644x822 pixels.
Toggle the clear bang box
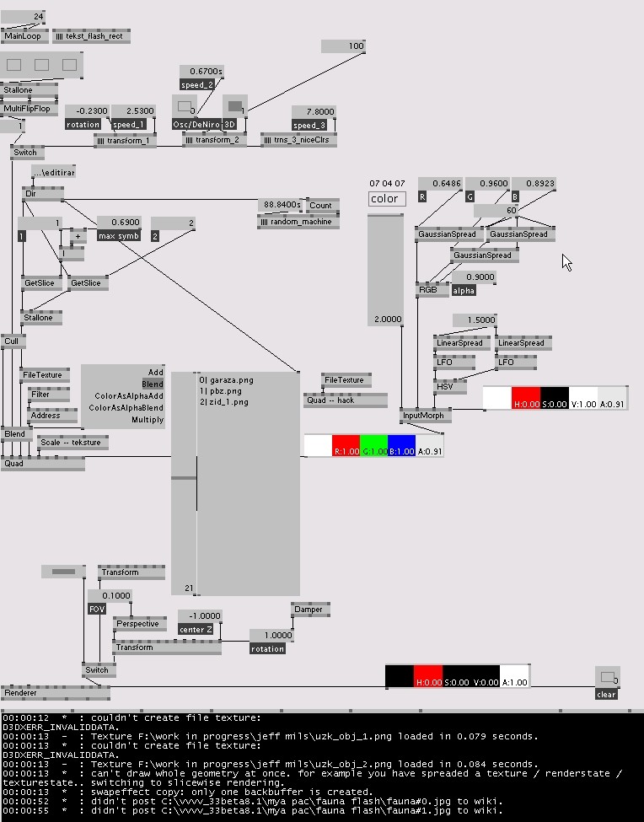605,677
